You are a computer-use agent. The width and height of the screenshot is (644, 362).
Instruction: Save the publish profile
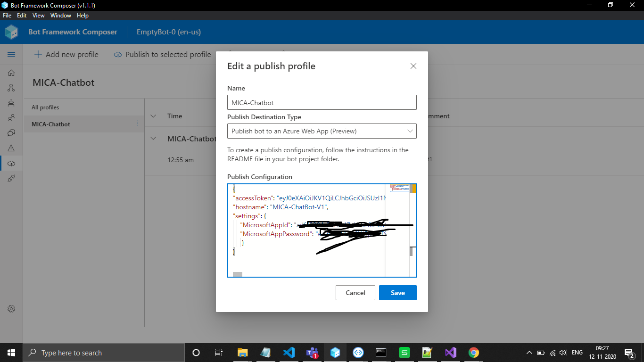pyautogui.click(x=397, y=293)
